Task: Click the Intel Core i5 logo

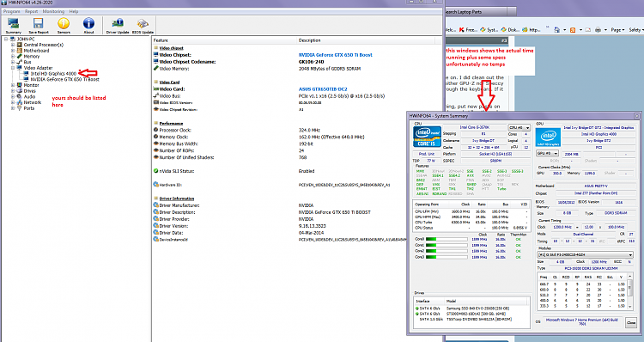Action: 427,137
